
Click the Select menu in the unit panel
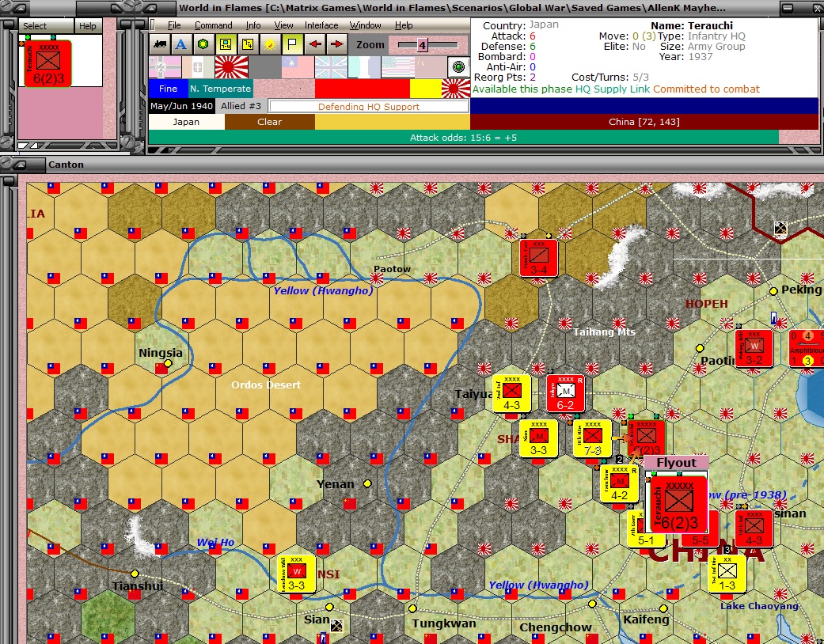click(35, 26)
